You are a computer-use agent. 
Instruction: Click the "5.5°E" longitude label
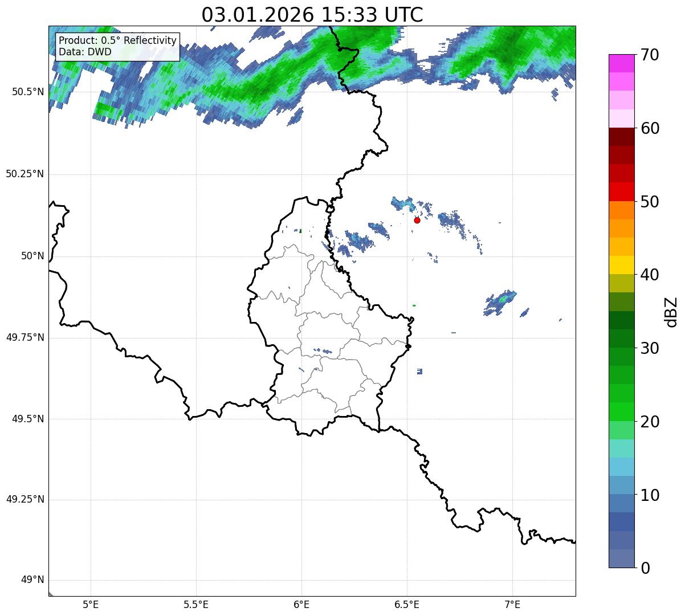(196, 604)
